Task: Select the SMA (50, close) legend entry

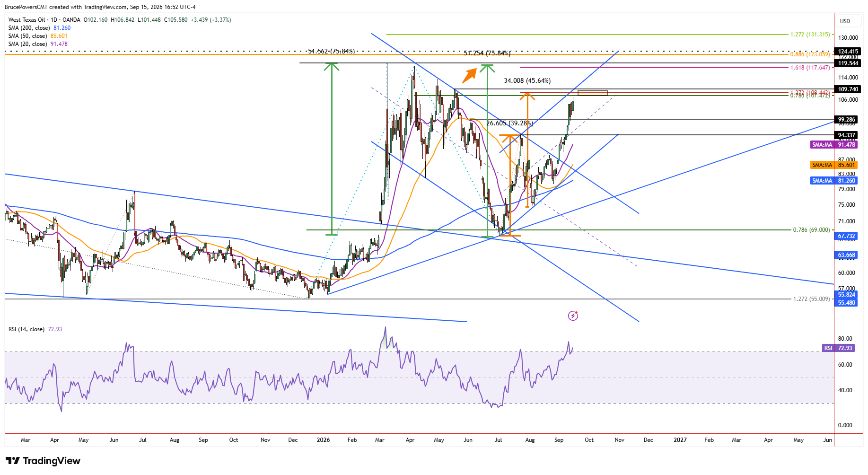Action: click(x=38, y=36)
